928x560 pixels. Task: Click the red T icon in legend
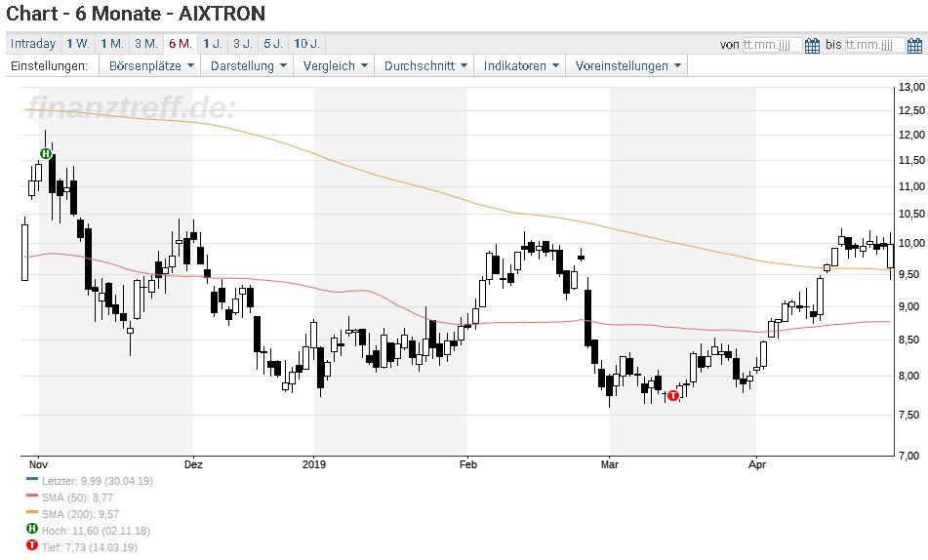point(32,545)
